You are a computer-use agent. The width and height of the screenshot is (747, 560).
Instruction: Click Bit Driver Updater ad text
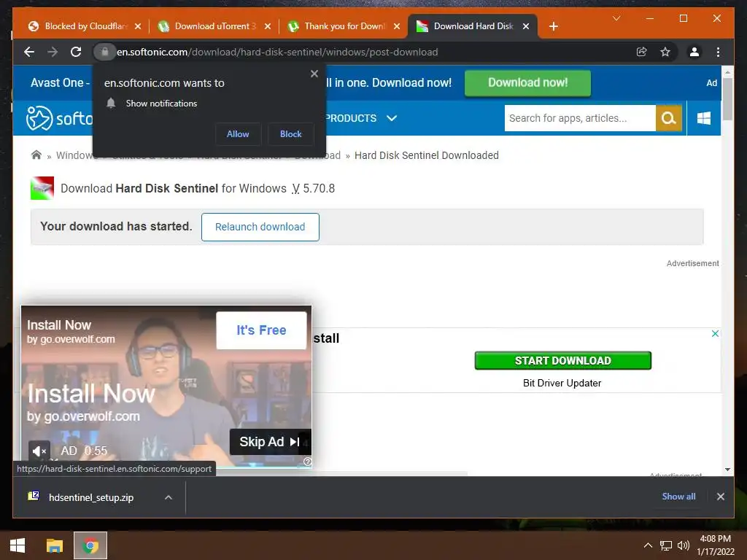(x=562, y=383)
